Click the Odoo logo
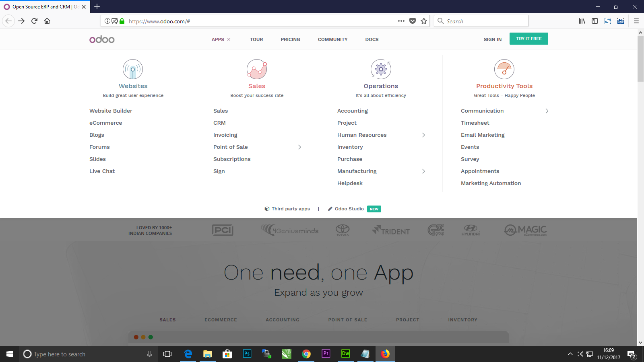The image size is (644, 362). tap(102, 39)
